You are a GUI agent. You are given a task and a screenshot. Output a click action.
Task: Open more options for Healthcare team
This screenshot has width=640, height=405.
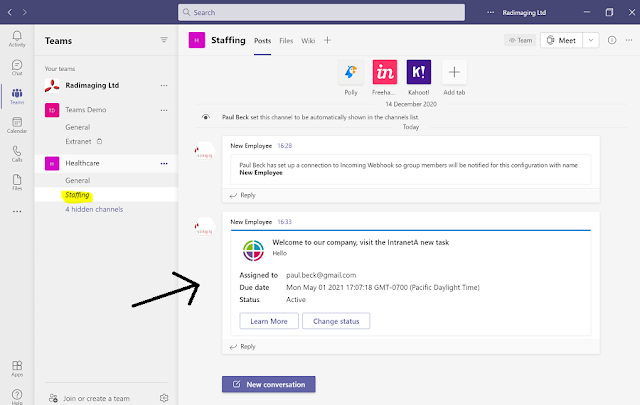coord(164,163)
